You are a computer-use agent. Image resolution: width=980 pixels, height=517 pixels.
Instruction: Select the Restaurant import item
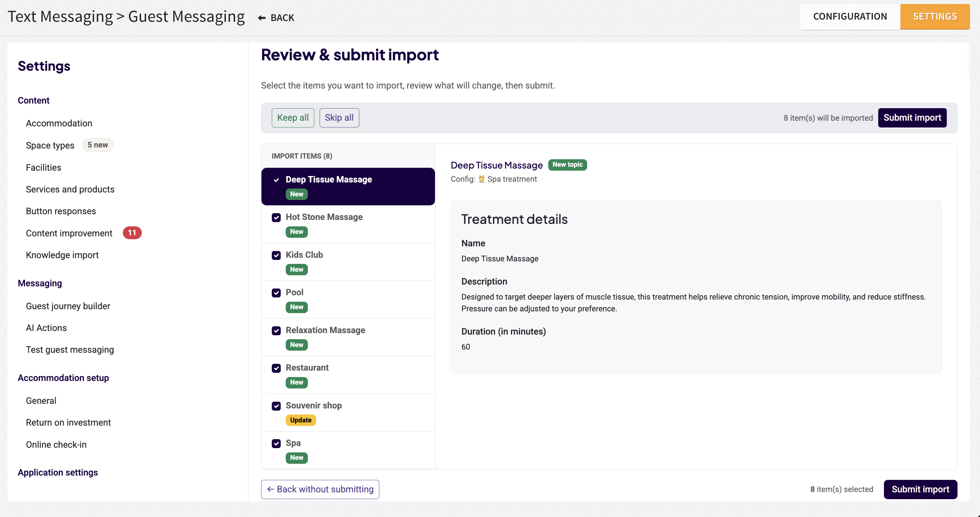[348, 375]
